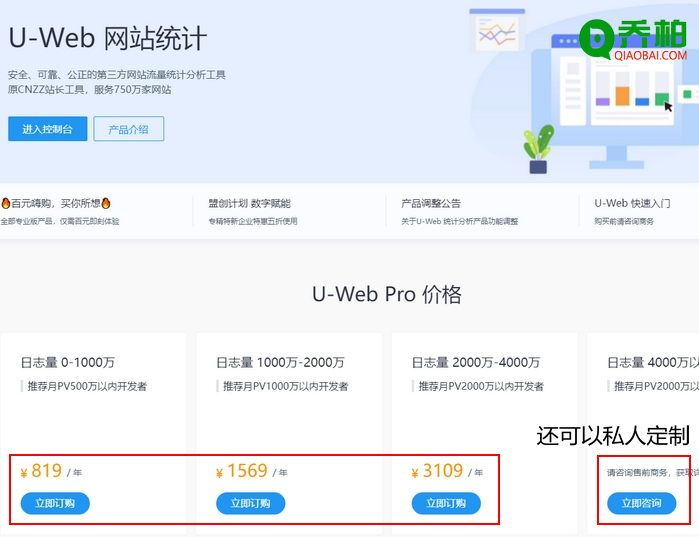
Task: Click the fire icon after 买你所想
Action: (x=106, y=203)
